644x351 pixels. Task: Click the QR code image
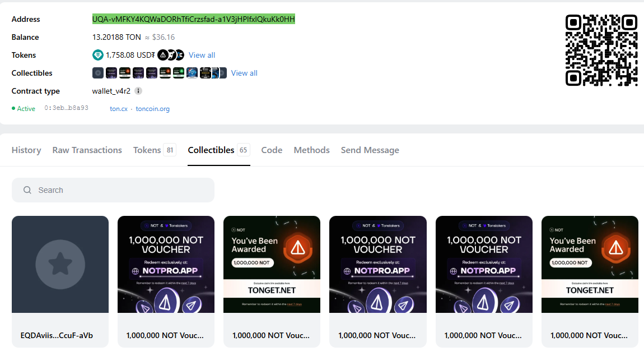(601, 50)
